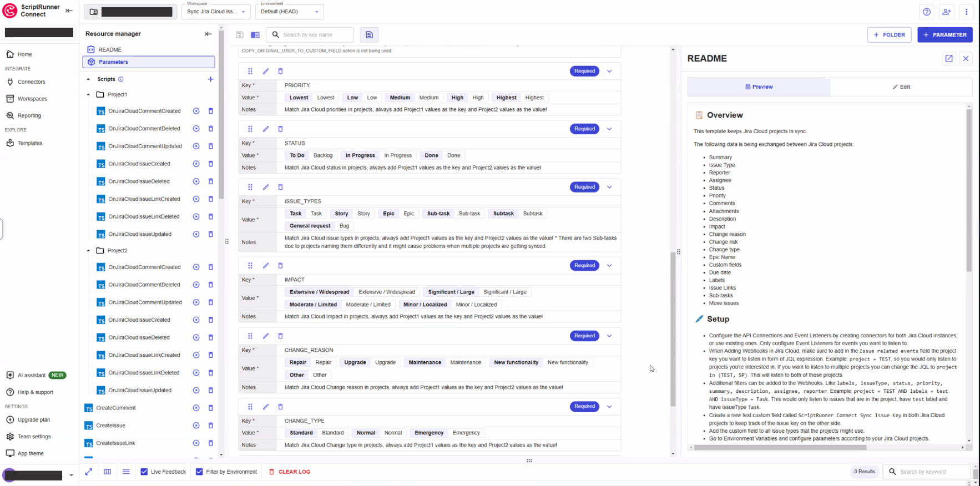Expand the log panel fullscreen
This screenshot has height=486, width=980.
tap(89, 472)
